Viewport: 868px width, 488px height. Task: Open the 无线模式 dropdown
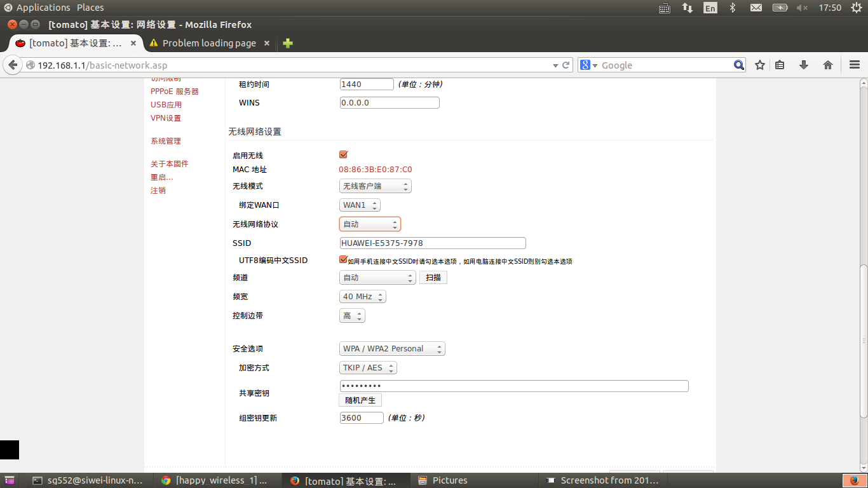tap(375, 186)
